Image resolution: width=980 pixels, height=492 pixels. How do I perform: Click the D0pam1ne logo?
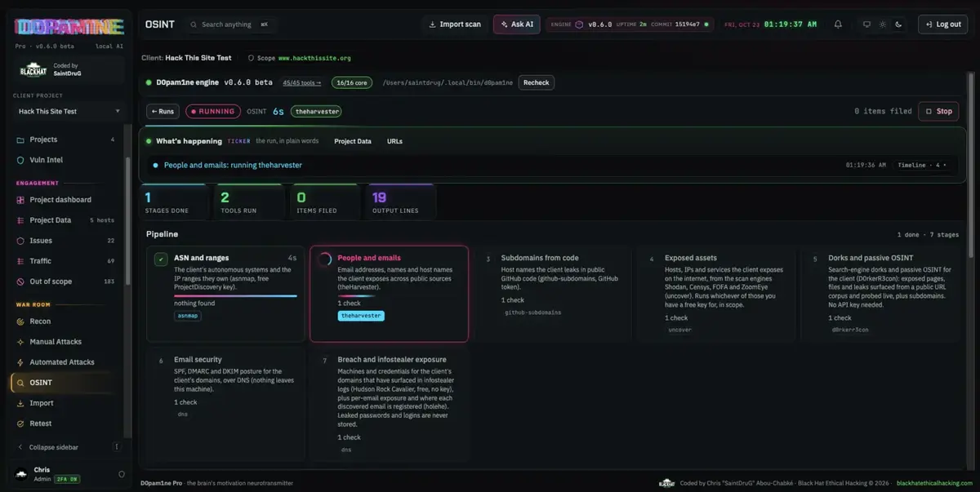pos(69,27)
